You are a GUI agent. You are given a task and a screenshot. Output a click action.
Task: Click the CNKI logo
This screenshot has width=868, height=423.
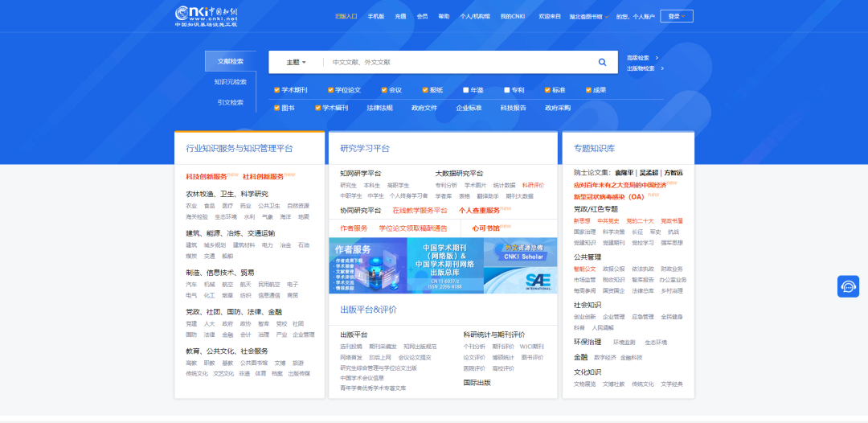206,16
